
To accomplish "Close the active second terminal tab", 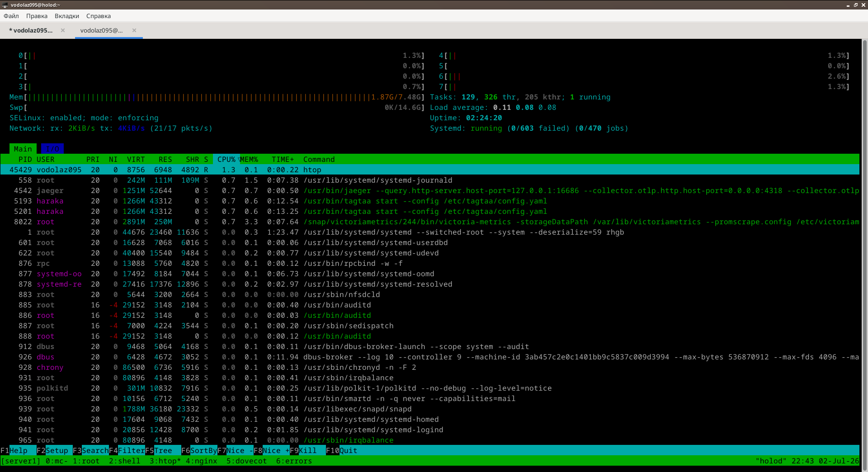I will (x=134, y=30).
